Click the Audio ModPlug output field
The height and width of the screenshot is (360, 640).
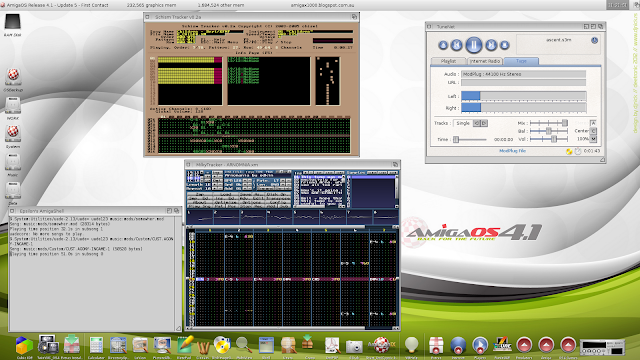point(524,74)
